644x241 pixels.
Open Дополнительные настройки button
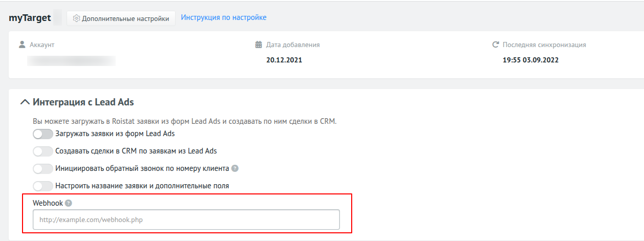click(x=121, y=18)
